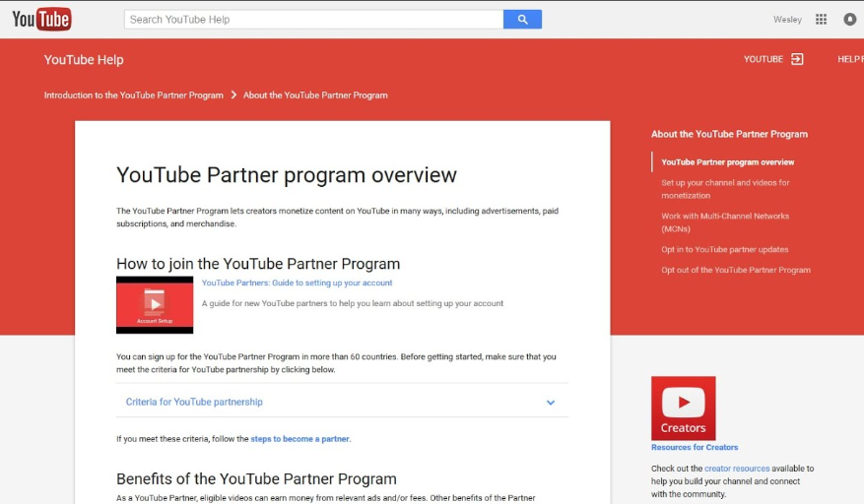
Task: Open Set up your channel and videos for monetization
Action: coord(725,189)
